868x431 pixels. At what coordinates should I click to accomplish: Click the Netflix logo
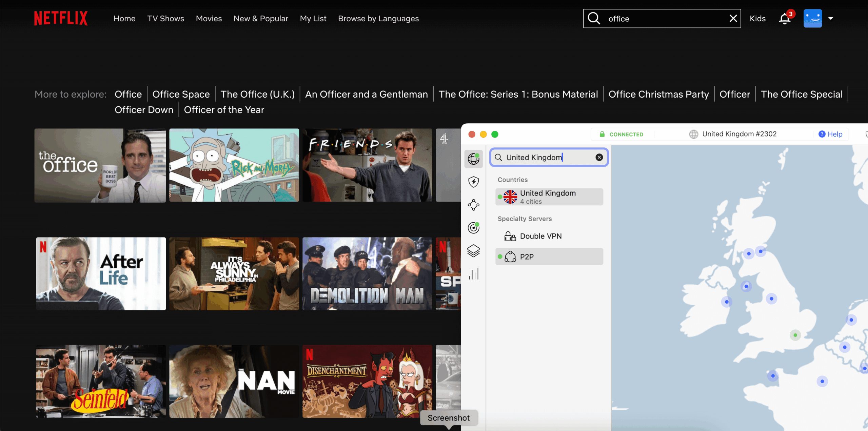(x=61, y=18)
